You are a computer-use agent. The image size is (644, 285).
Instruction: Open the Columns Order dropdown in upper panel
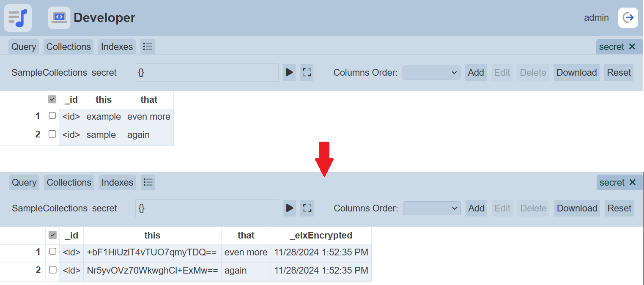(431, 73)
